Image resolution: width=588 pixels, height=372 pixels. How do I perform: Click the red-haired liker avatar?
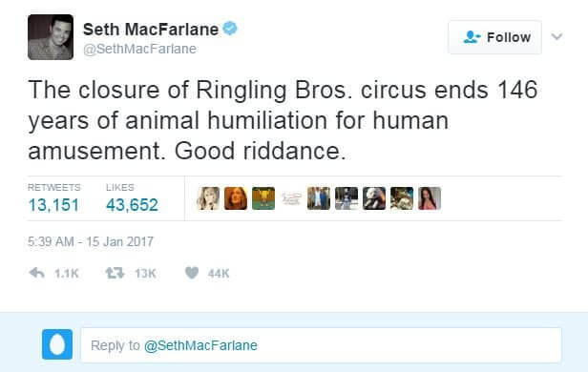pos(236,198)
